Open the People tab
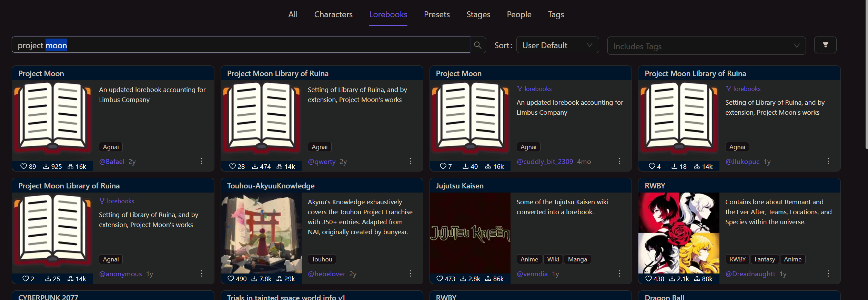Image resolution: width=868 pixels, height=300 pixels. (519, 14)
